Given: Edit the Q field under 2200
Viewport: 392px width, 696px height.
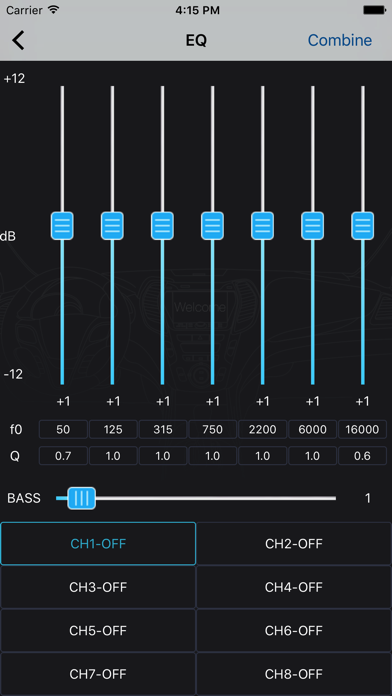Looking at the screenshot, I should click(x=262, y=456).
